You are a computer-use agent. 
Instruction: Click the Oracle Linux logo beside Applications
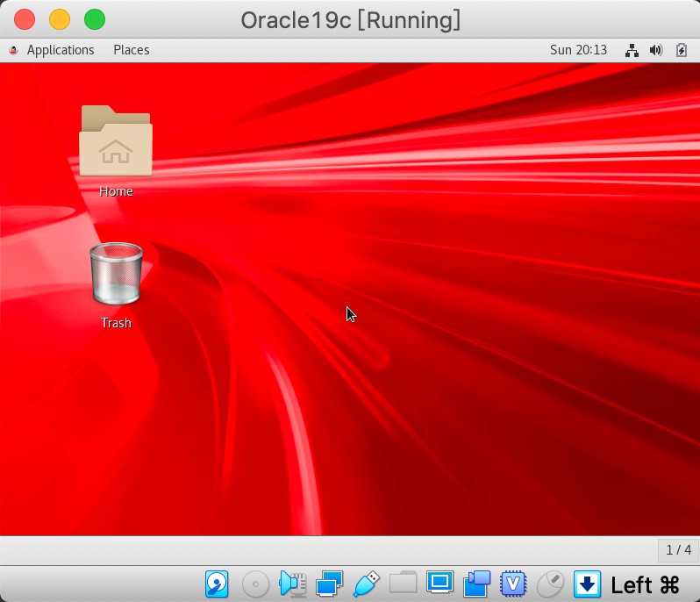(13, 51)
